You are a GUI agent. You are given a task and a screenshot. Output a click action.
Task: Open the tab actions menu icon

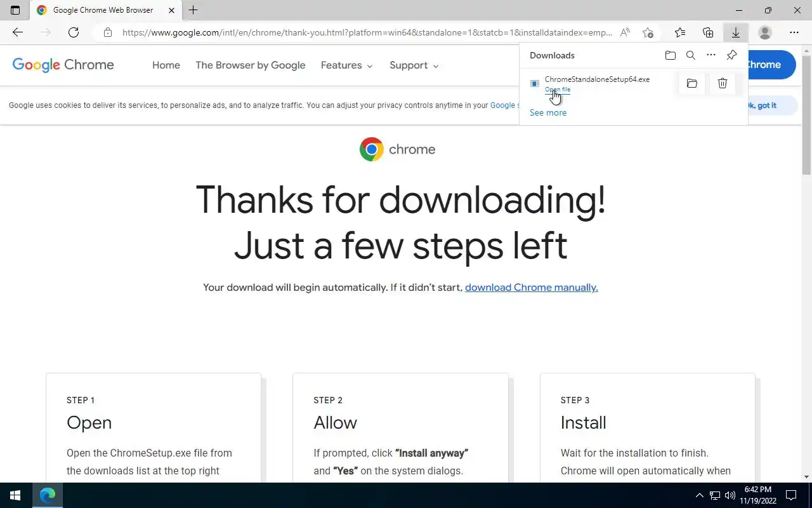click(x=15, y=10)
